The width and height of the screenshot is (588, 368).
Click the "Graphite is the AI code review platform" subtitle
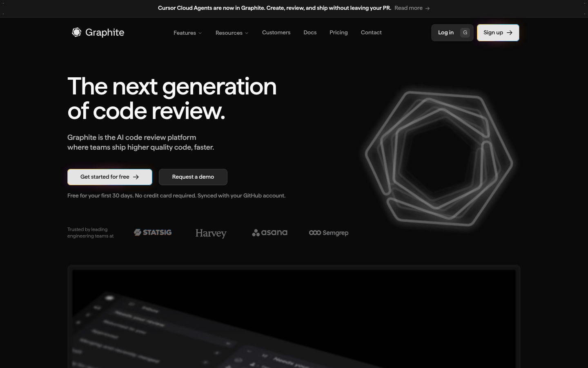141,142
